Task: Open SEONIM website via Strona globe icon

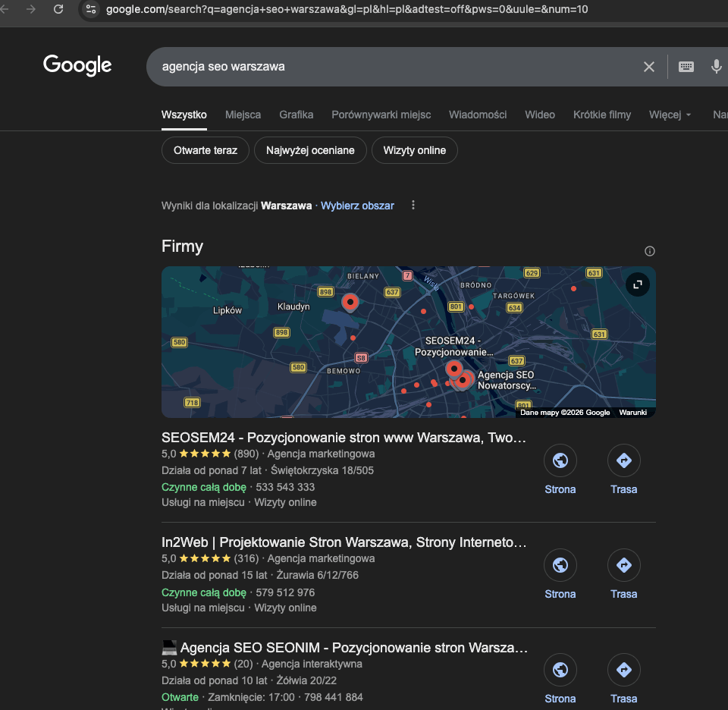Action: pyautogui.click(x=560, y=670)
